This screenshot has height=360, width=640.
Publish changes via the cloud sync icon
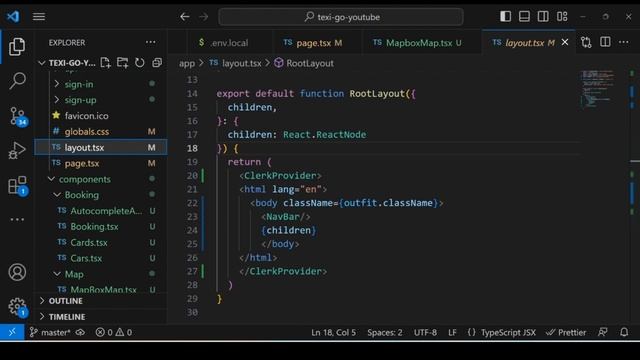(80, 332)
